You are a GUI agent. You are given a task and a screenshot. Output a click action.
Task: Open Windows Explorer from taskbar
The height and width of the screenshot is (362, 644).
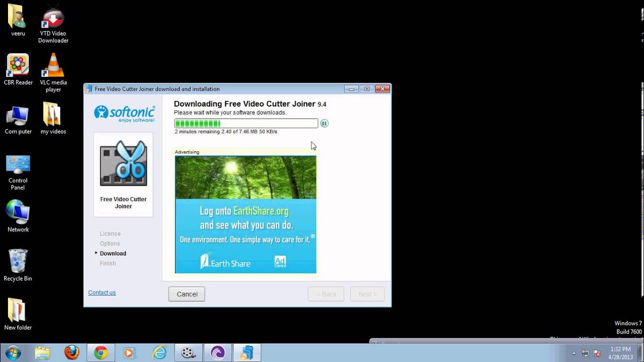(43, 353)
